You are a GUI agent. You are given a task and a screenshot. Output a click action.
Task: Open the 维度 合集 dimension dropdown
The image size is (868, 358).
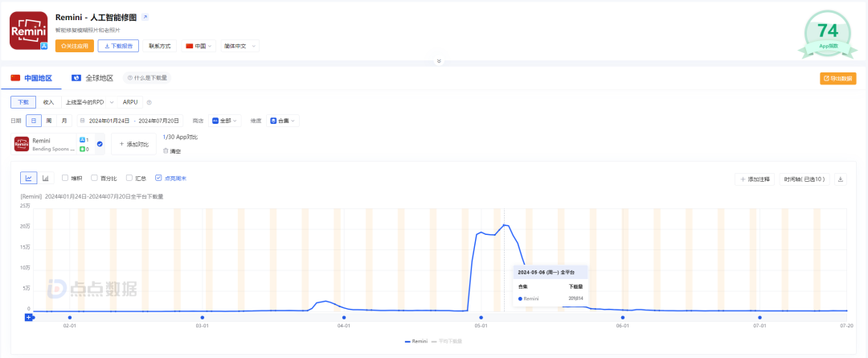[283, 120]
